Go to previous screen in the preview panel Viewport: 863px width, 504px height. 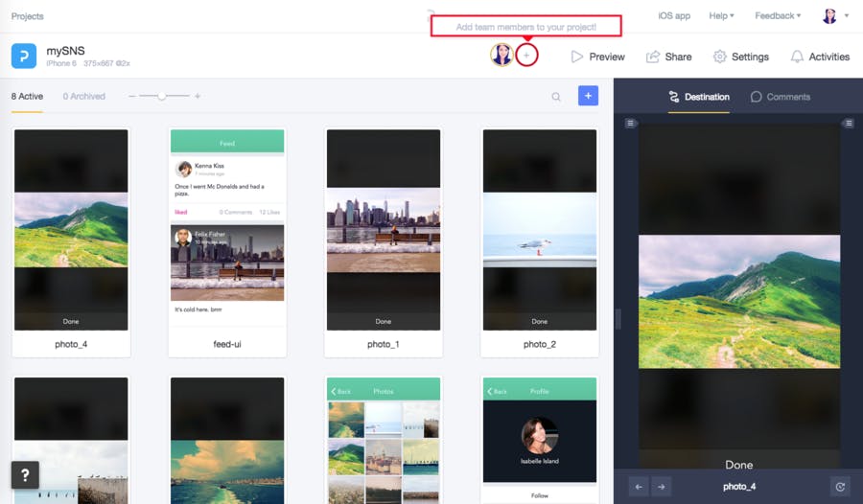[639, 487]
